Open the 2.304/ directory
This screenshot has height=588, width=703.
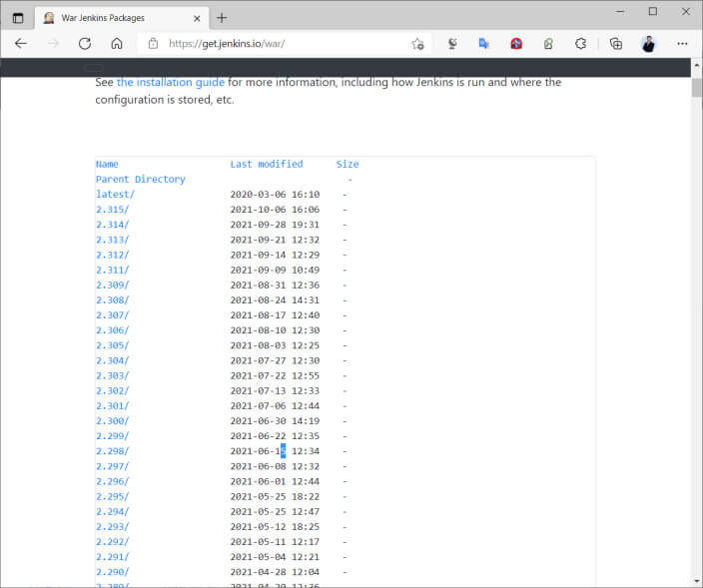[112, 360]
